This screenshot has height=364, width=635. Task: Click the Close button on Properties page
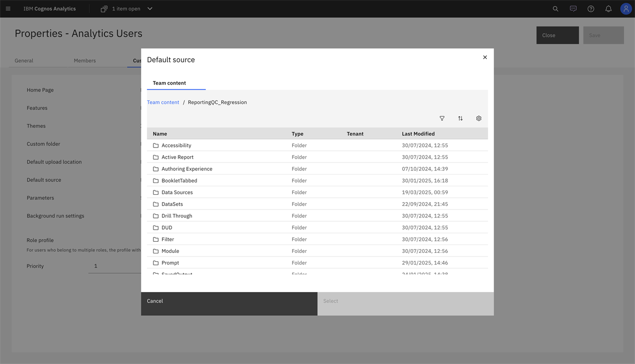pos(558,35)
